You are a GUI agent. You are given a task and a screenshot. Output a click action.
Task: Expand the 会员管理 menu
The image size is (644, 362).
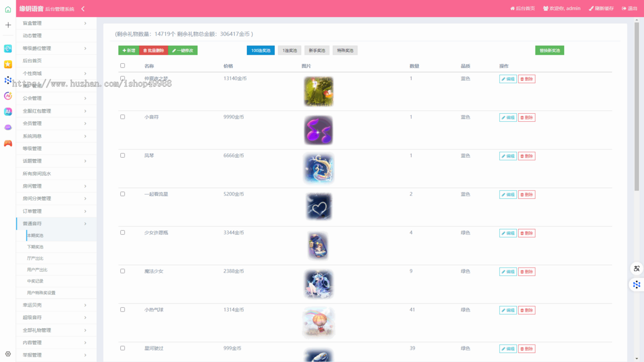[56, 123]
